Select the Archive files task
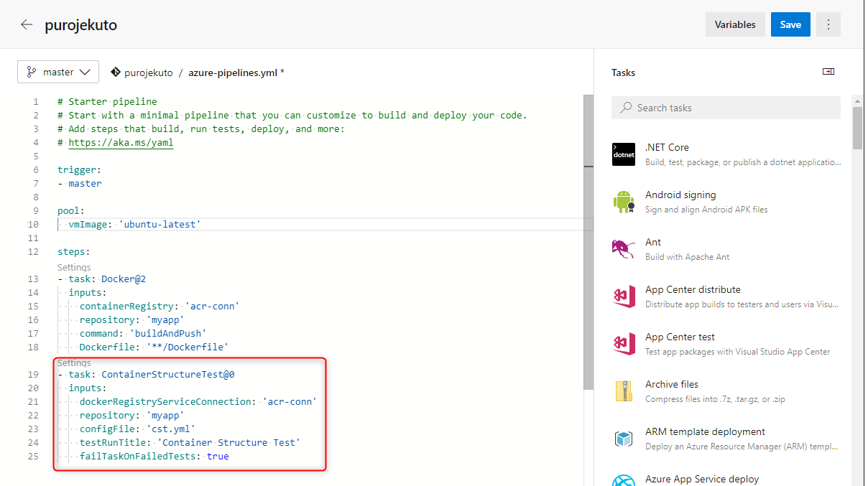 (x=726, y=391)
